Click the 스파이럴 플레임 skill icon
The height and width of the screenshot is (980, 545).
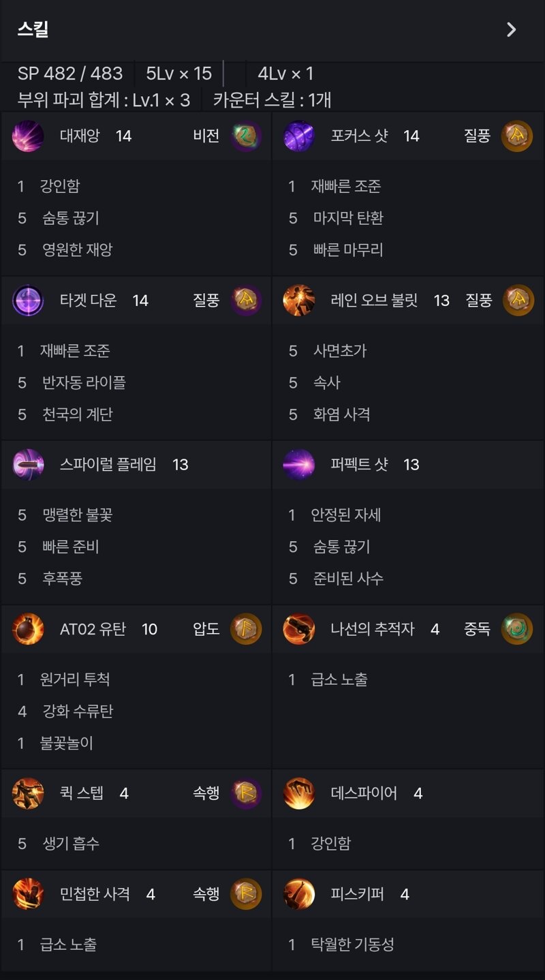pyautogui.click(x=28, y=465)
